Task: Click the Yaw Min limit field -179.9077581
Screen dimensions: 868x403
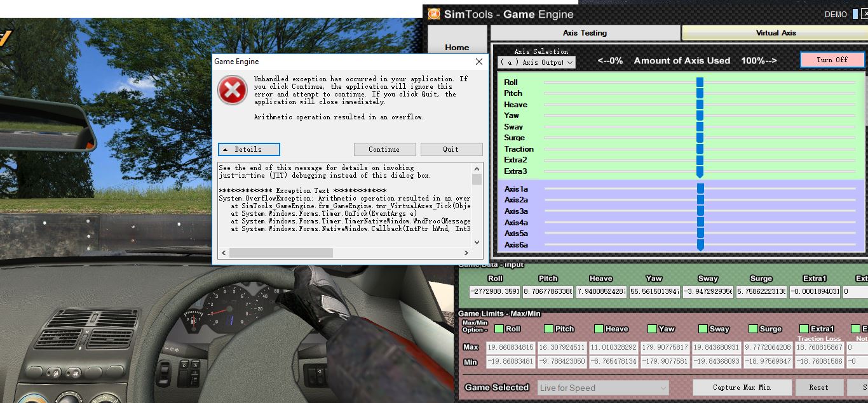Action: [x=665, y=362]
